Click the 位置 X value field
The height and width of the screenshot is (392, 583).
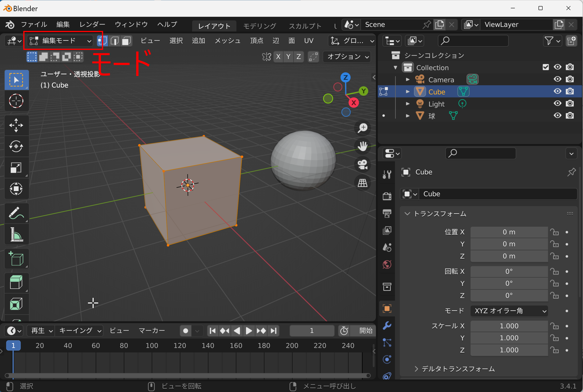click(x=509, y=232)
